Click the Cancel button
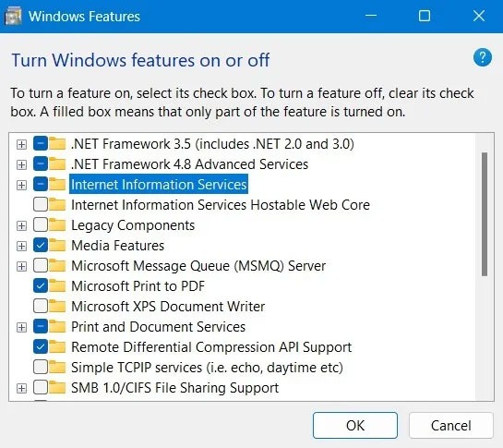The width and height of the screenshot is (503, 448). (451, 426)
